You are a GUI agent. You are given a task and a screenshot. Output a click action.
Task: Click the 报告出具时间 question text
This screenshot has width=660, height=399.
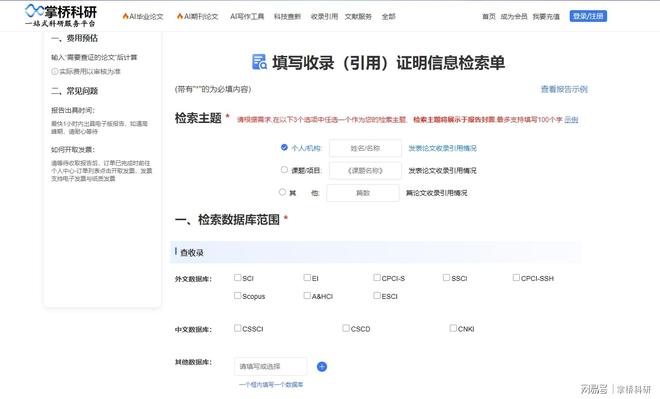[x=73, y=110]
